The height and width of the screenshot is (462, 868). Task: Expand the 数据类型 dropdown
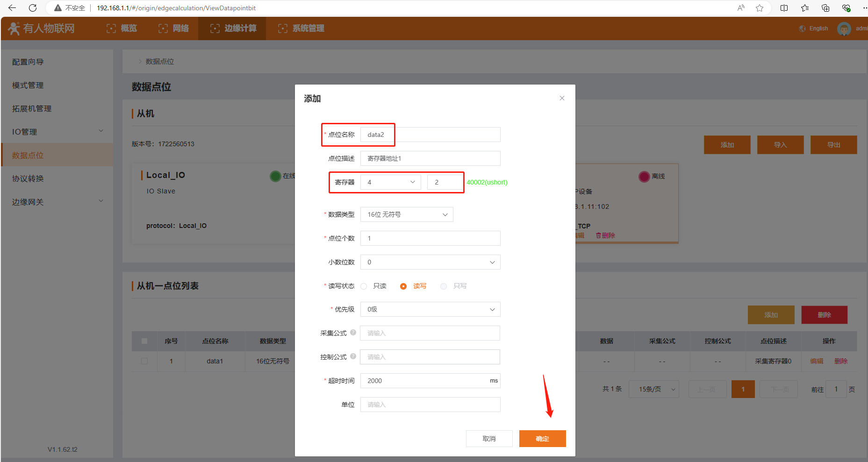407,214
